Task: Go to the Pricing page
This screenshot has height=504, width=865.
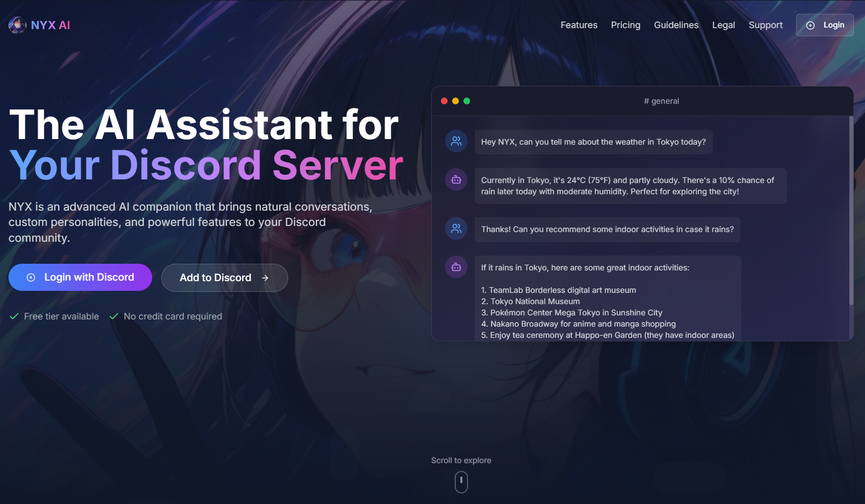Action: (x=626, y=25)
